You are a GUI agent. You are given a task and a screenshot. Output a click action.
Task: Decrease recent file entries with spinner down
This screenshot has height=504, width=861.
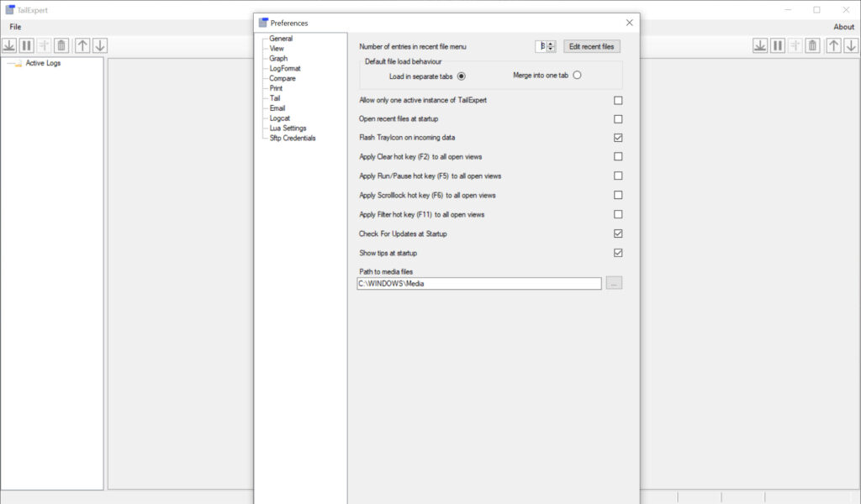pyautogui.click(x=551, y=50)
